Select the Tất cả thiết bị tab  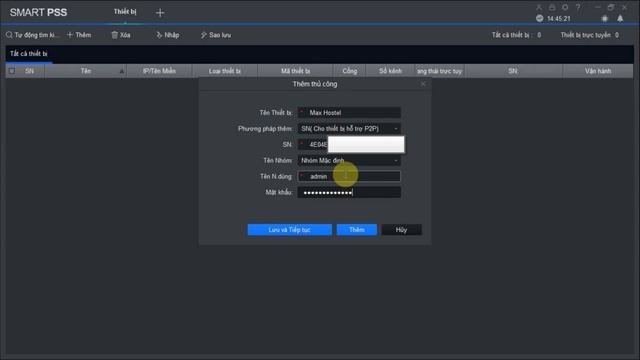(x=29, y=53)
